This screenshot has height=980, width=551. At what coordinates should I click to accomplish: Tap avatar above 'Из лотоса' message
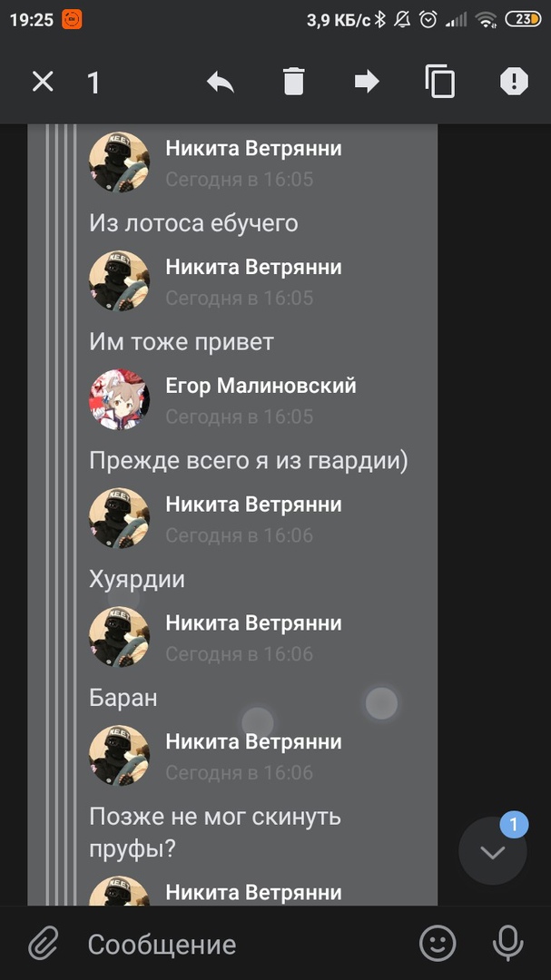click(119, 162)
